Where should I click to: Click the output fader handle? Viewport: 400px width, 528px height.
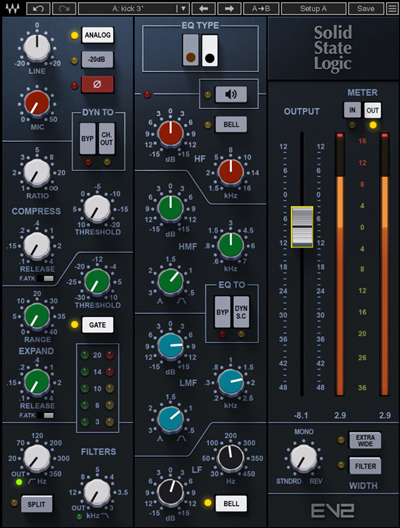tap(302, 227)
